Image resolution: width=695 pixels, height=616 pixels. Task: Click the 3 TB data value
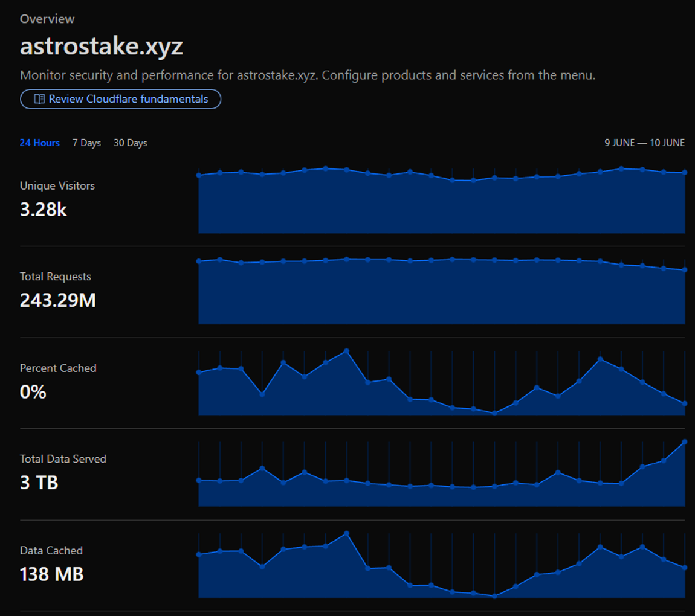39,483
